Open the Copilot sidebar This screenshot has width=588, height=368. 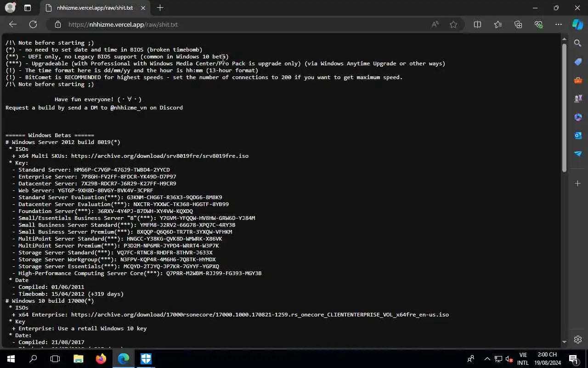tap(578, 24)
